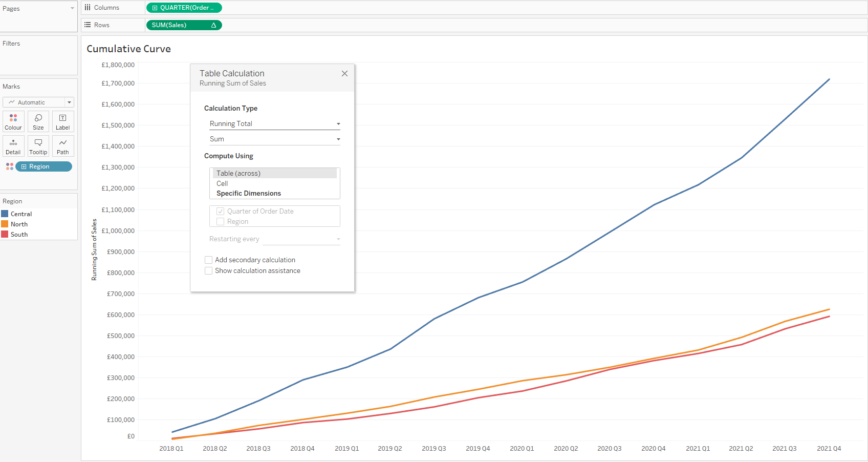Choose Specific Dimensions in Compute Using list
868x462 pixels.
249,194
